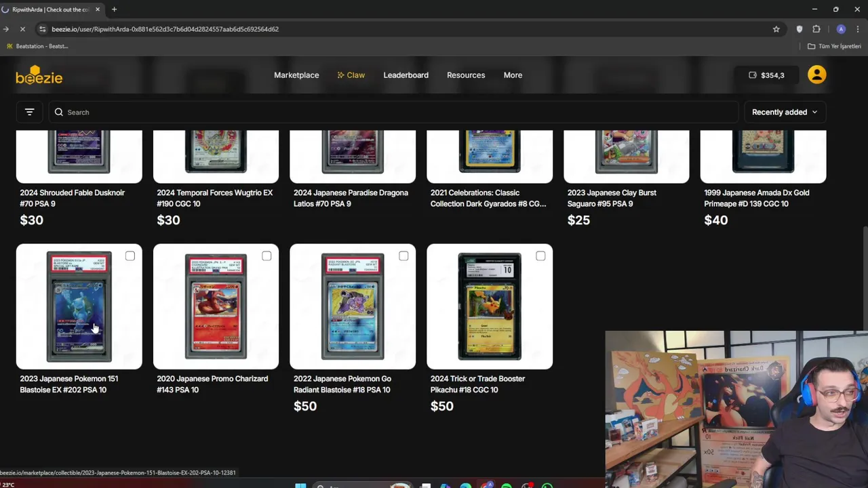Click the browser address bar
Screen dimensions: 868x488
[407, 29]
